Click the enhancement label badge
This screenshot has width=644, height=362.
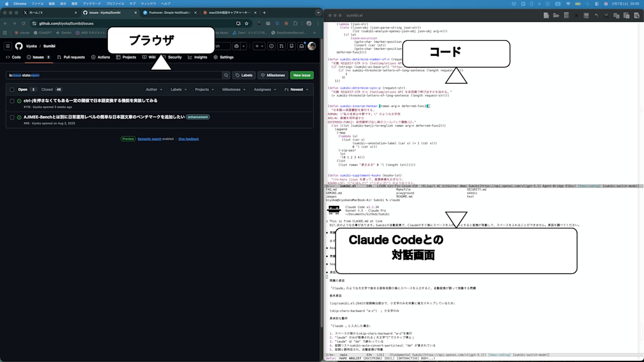[x=198, y=117]
